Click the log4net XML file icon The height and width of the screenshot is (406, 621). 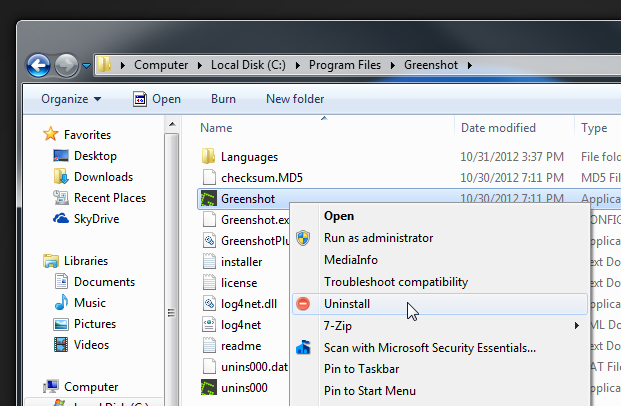point(209,324)
